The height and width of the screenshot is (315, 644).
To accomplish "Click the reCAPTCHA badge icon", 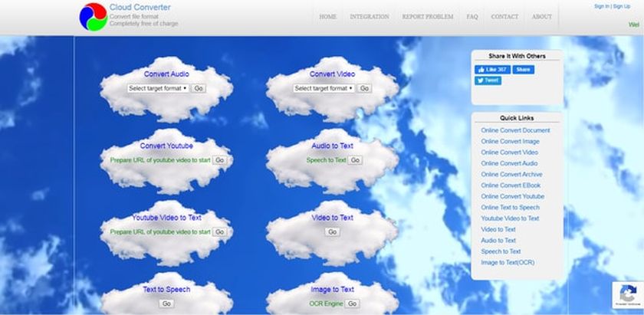I will coord(627,296).
